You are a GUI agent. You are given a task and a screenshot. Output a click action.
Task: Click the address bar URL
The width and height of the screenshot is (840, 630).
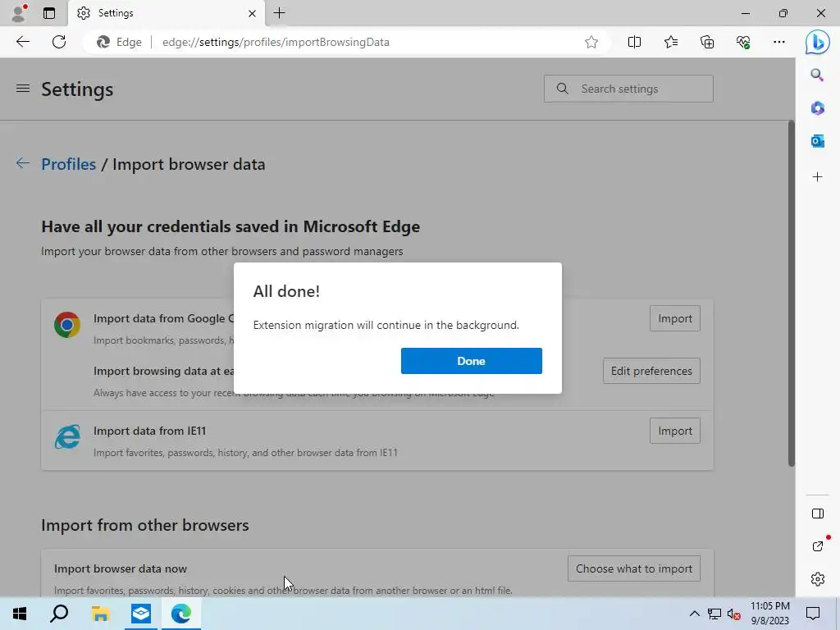pos(276,42)
